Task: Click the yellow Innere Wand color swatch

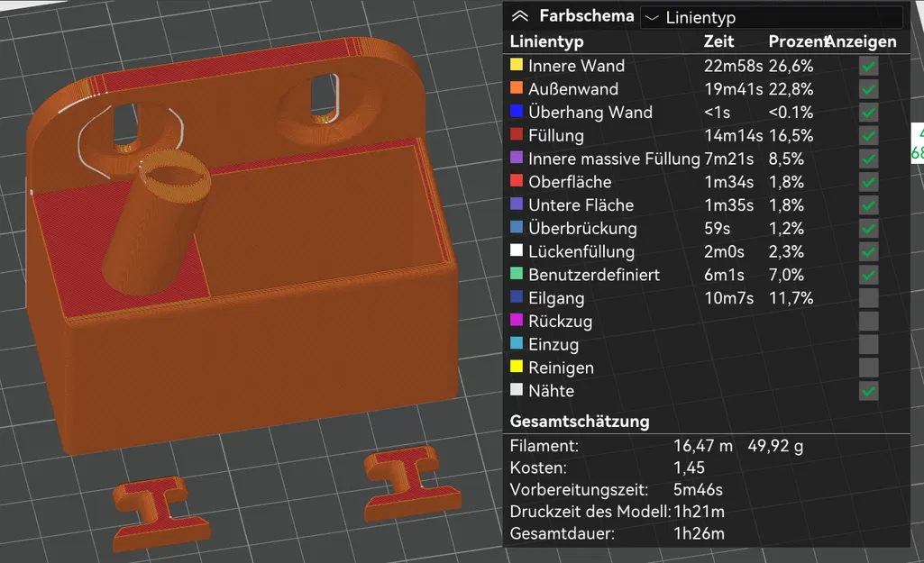Action: (517, 65)
